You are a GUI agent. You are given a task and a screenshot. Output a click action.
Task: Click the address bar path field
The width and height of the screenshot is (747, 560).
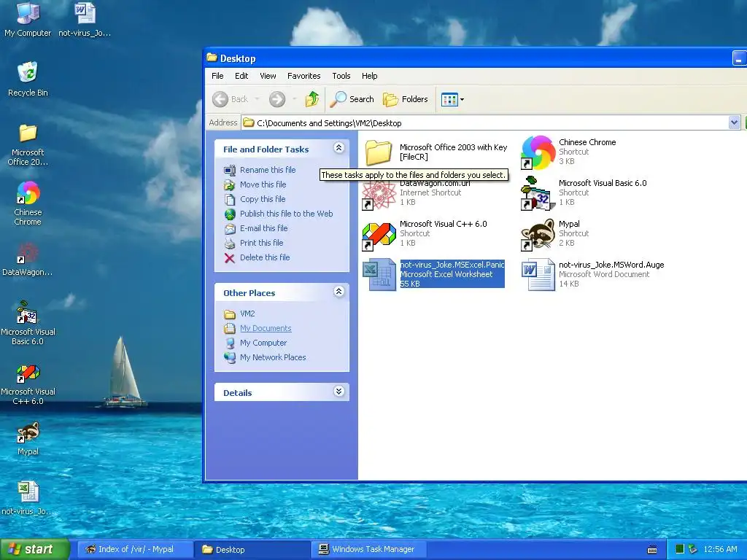[x=485, y=122]
